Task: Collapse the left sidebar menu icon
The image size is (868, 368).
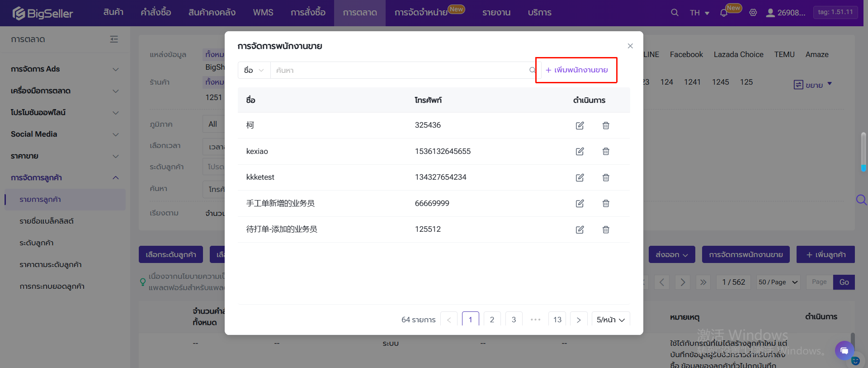Action: click(114, 39)
